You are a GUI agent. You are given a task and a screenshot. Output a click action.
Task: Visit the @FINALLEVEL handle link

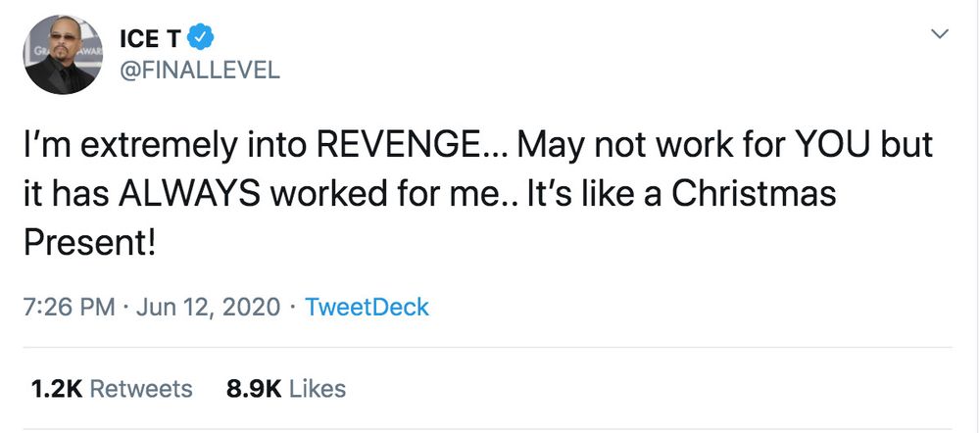pyautogui.click(x=199, y=72)
